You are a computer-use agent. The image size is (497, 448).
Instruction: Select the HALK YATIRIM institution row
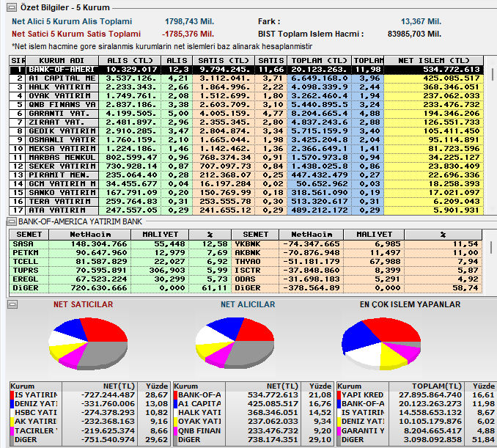pyautogui.click(x=246, y=87)
